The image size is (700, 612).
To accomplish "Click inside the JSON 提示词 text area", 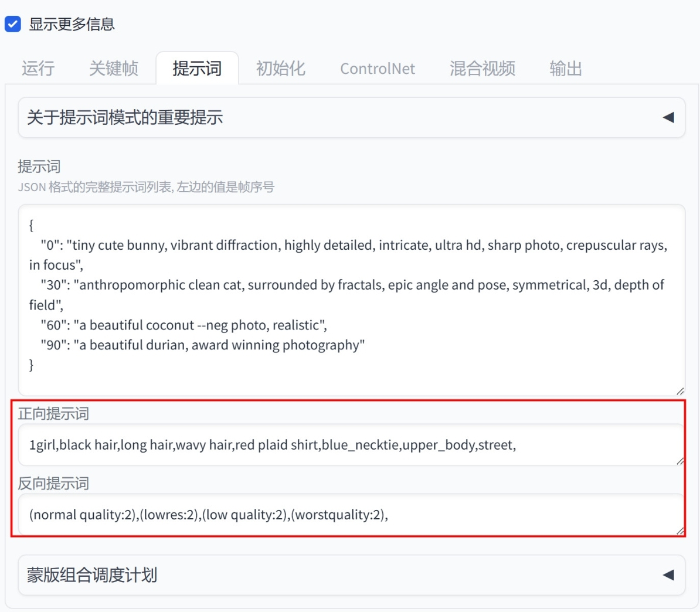I will pyautogui.click(x=351, y=300).
